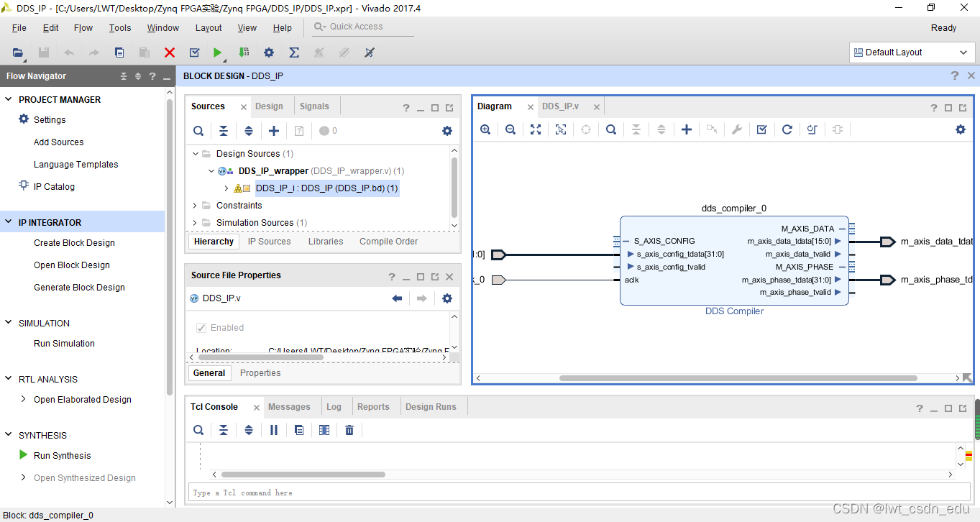Switch to the Signals tab
Image resolution: width=980 pixels, height=522 pixels.
click(x=314, y=106)
